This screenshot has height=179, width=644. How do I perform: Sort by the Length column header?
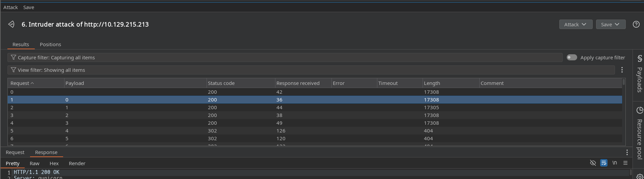pyautogui.click(x=451, y=83)
